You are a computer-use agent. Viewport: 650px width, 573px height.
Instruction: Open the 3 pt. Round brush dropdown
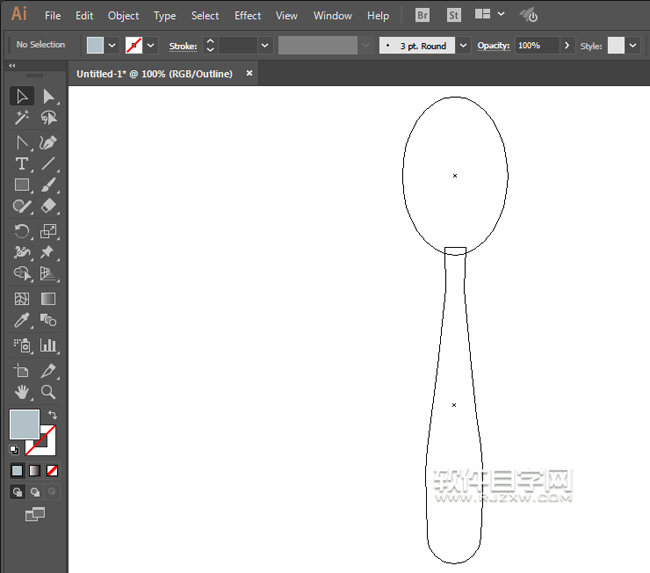(463, 45)
